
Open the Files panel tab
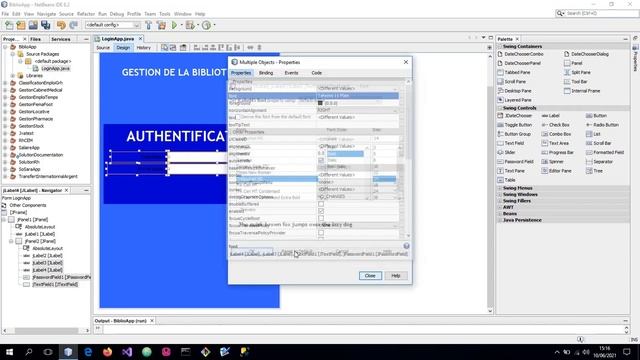pyautogui.click(x=36, y=39)
